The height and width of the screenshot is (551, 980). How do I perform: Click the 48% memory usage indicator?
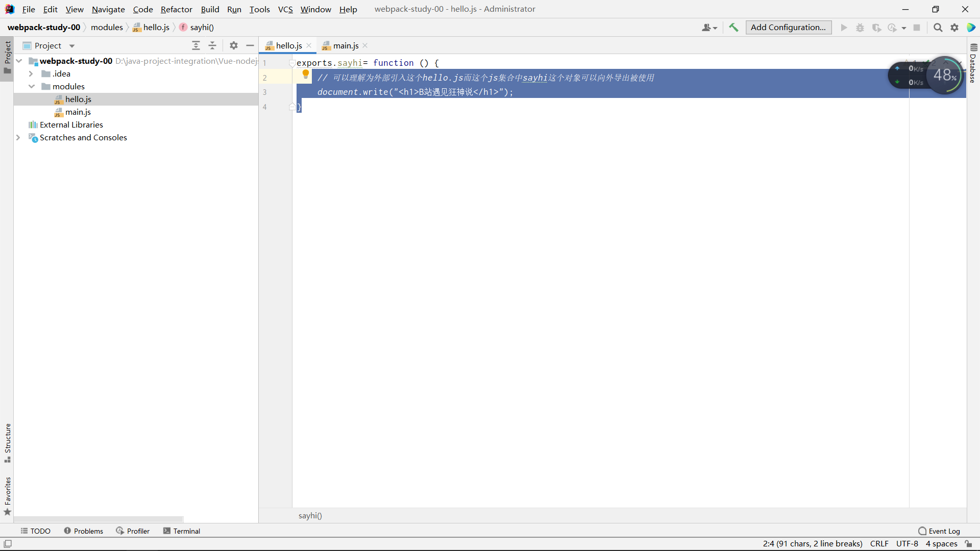coord(944,76)
